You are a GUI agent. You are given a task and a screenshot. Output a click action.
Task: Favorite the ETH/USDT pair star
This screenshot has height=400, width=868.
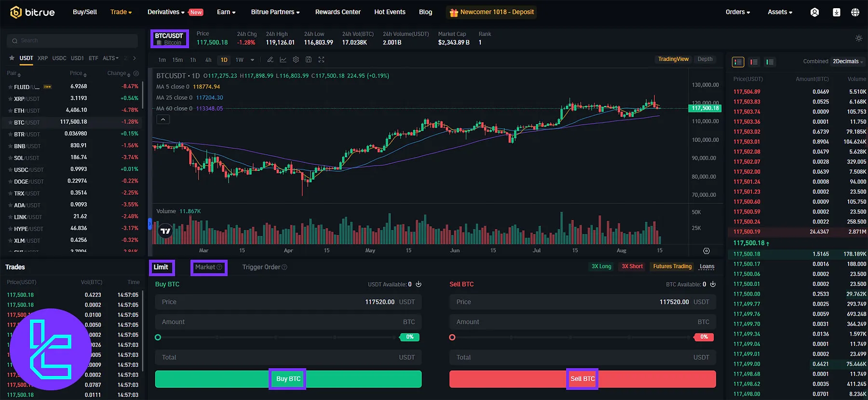coord(10,111)
